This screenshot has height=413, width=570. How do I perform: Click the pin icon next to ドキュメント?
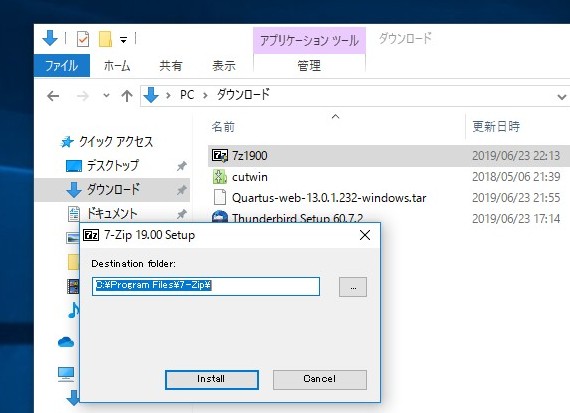(181, 214)
